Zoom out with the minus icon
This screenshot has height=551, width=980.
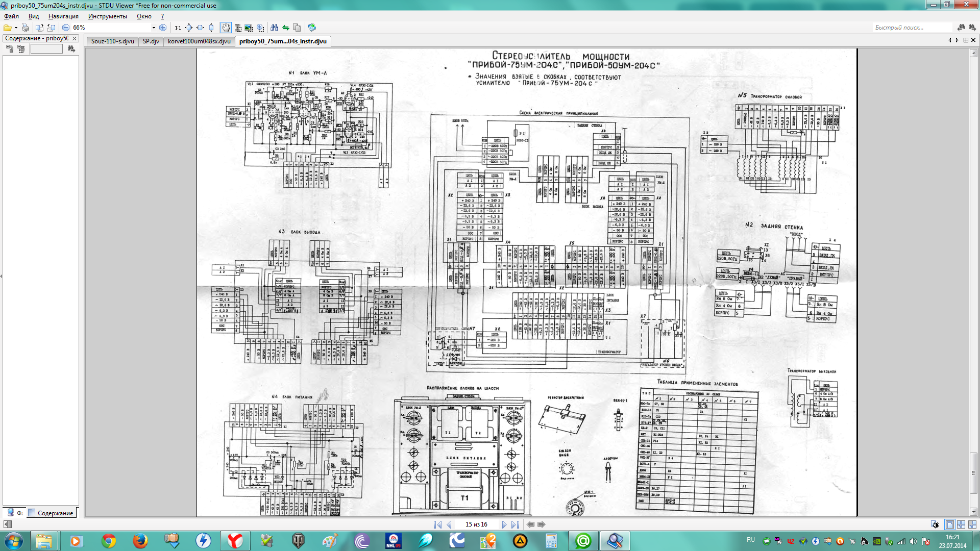[x=66, y=28]
